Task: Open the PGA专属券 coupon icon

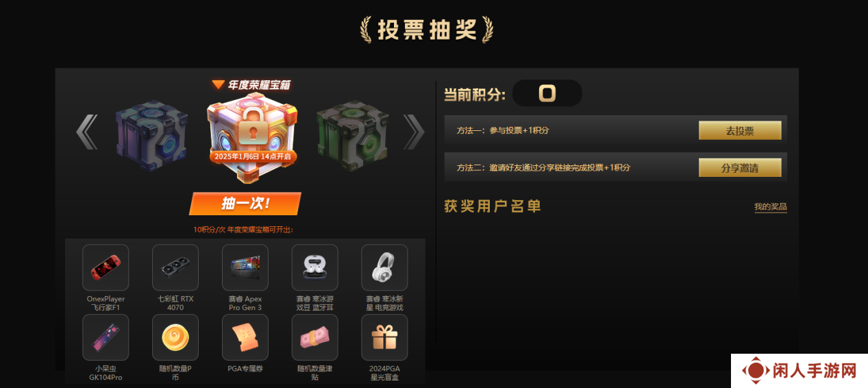Action: click(245, 337)
